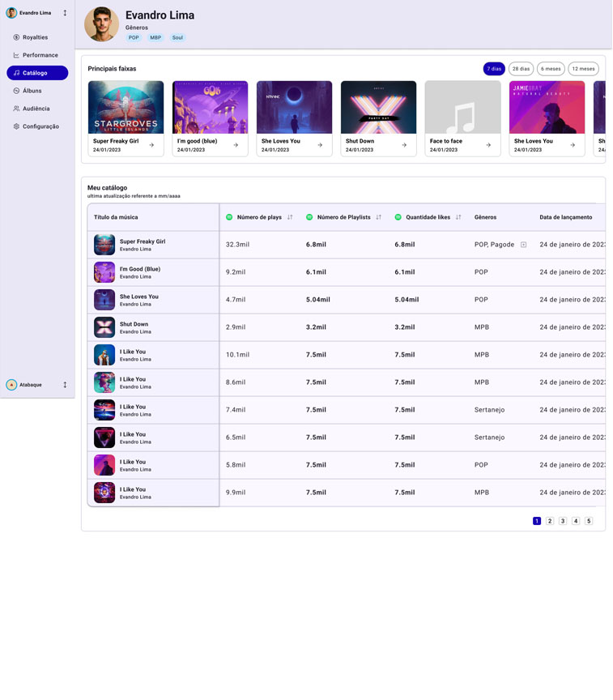Click the Face to face placeholder cover
Screen dimensions: 613x700
point(462,107)
